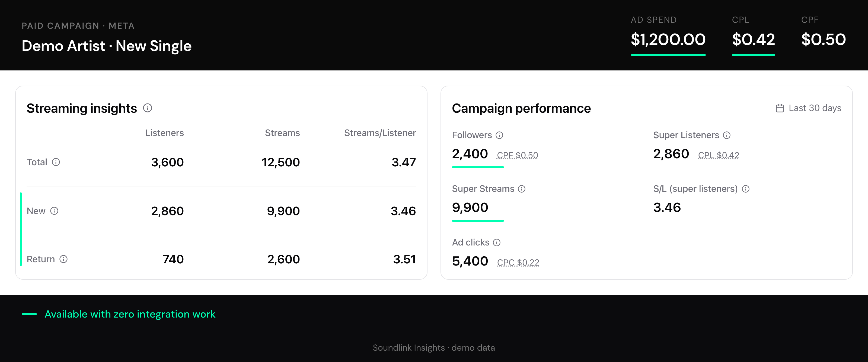Click the calendar icon for date range
Image resolution: width=868 pixels, height=362 pixels.
(x=780, y=108)
